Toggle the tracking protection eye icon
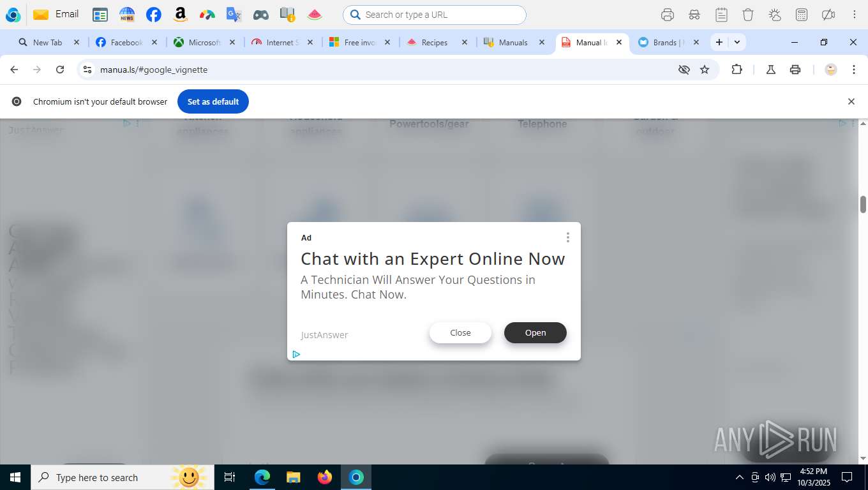 coord(684,70)
